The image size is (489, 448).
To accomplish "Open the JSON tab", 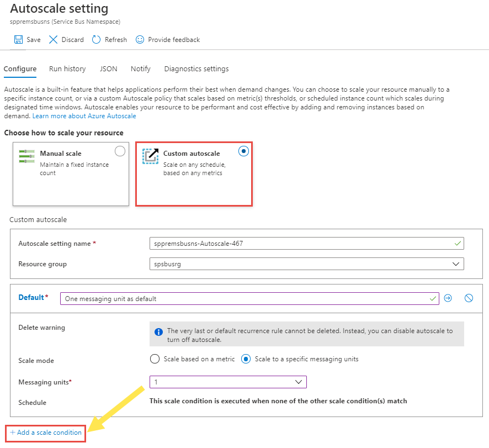I will 108,68.
